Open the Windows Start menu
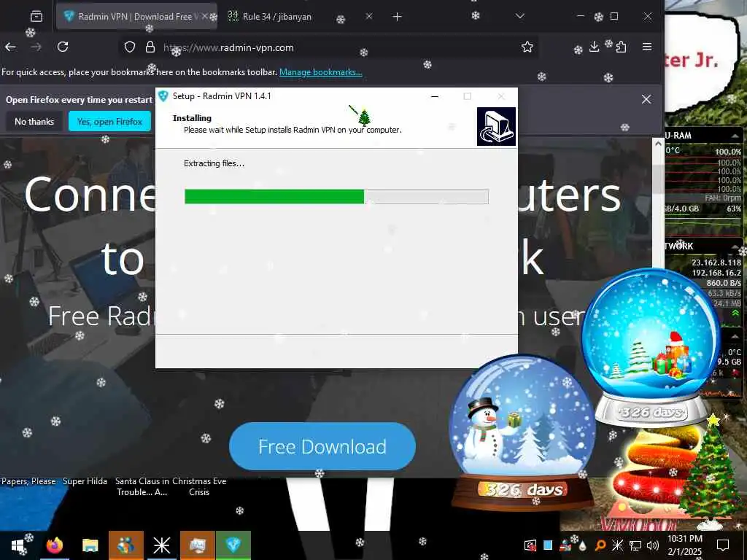The image size is (747, 560). (18, 545)
